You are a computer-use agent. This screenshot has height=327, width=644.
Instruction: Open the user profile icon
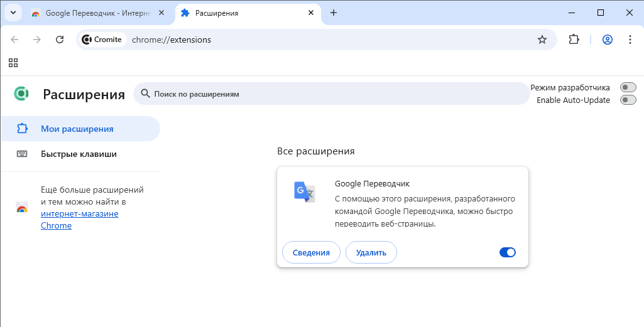pyautogui.click(x=608, y=40)
